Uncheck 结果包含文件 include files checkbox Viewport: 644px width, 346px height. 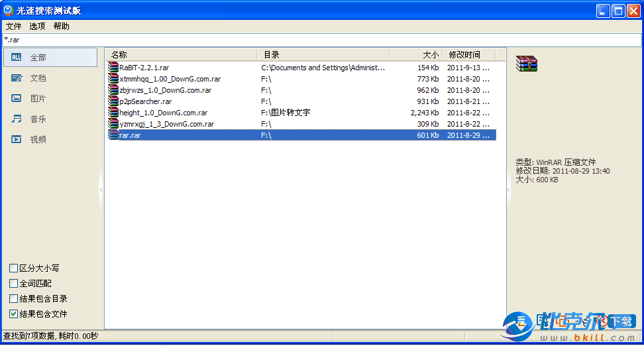click(x=13, y=314)
